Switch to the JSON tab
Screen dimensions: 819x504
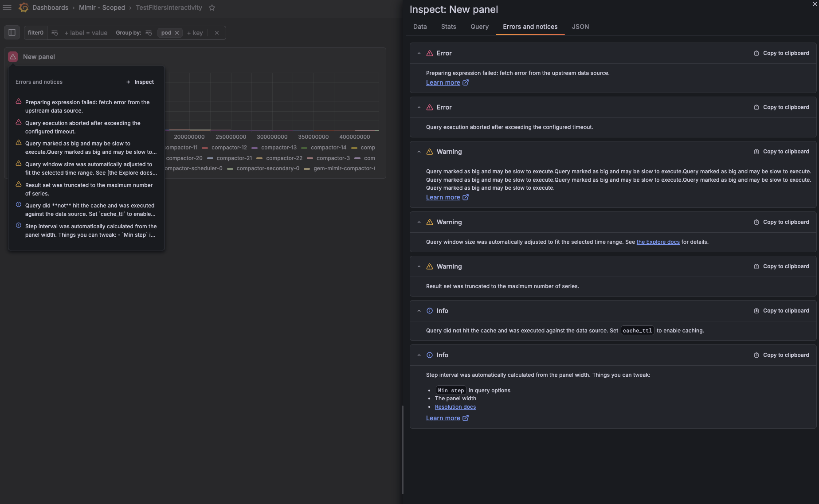click(x=580, y=27)
